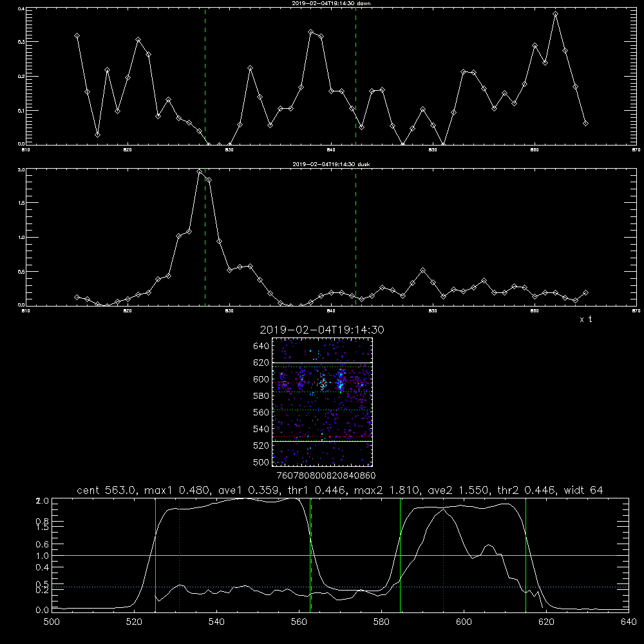The width and height of the screenshot is (644, 644).
Task: Click the heatmap y-axis label 540
Action: (261, 429)
